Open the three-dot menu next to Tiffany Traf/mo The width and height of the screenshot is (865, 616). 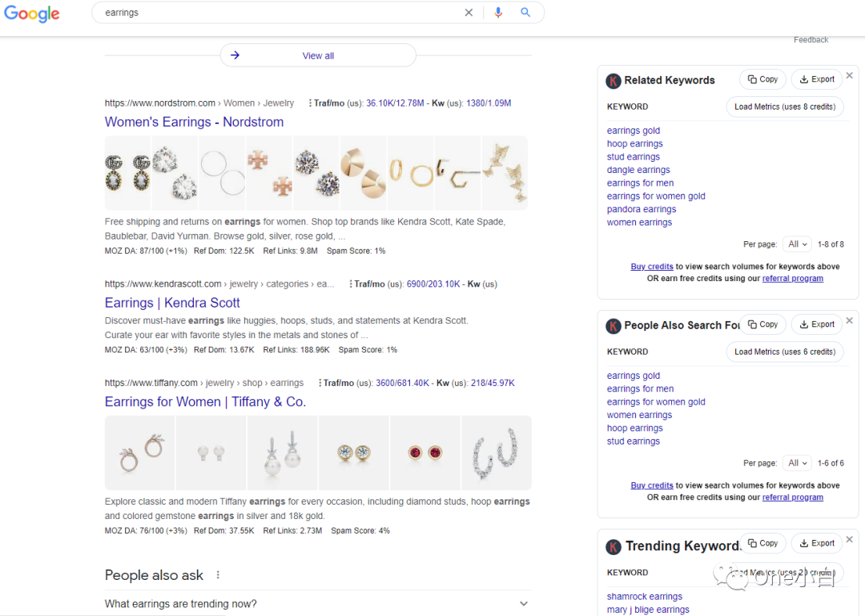pos(320,383)
